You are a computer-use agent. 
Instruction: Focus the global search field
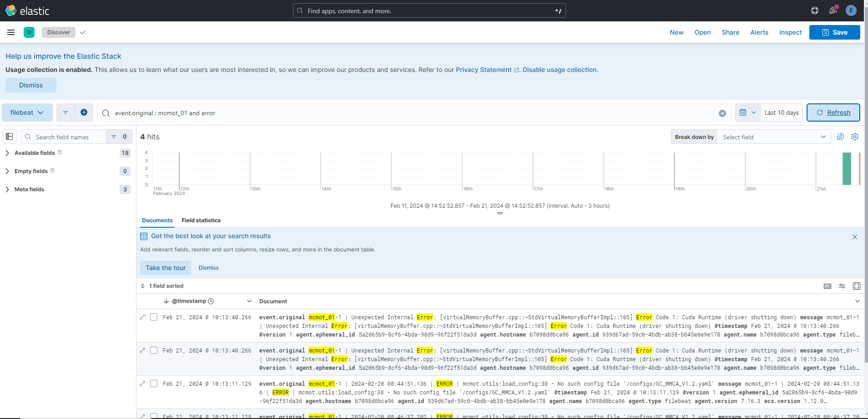(x=429, y=10)
